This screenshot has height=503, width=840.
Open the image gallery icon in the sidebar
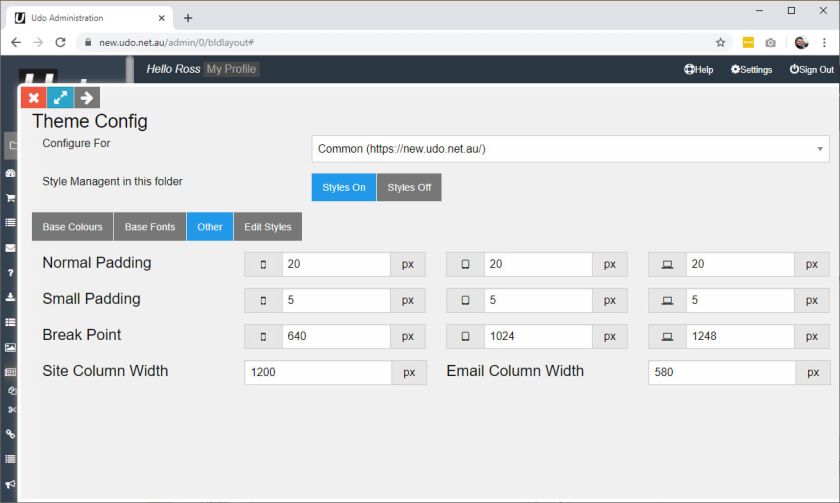point(10,347)
